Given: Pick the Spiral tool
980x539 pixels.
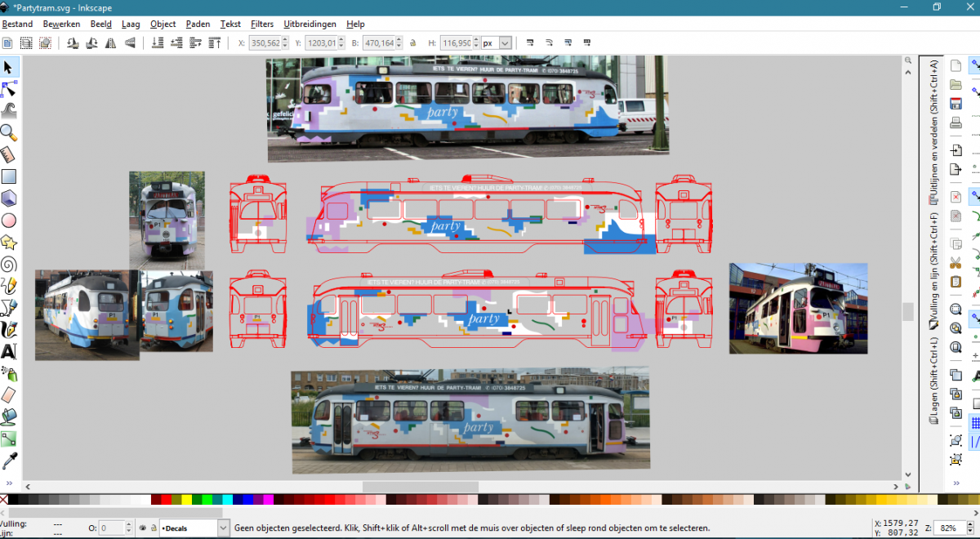Looking at the screenshot, I should 9,265.
